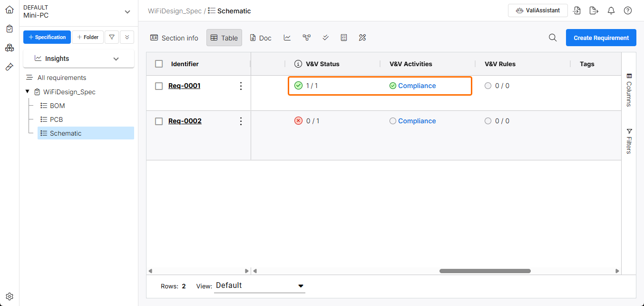Click the Create Requirement button
644x306 pixels.
[601, 38]
